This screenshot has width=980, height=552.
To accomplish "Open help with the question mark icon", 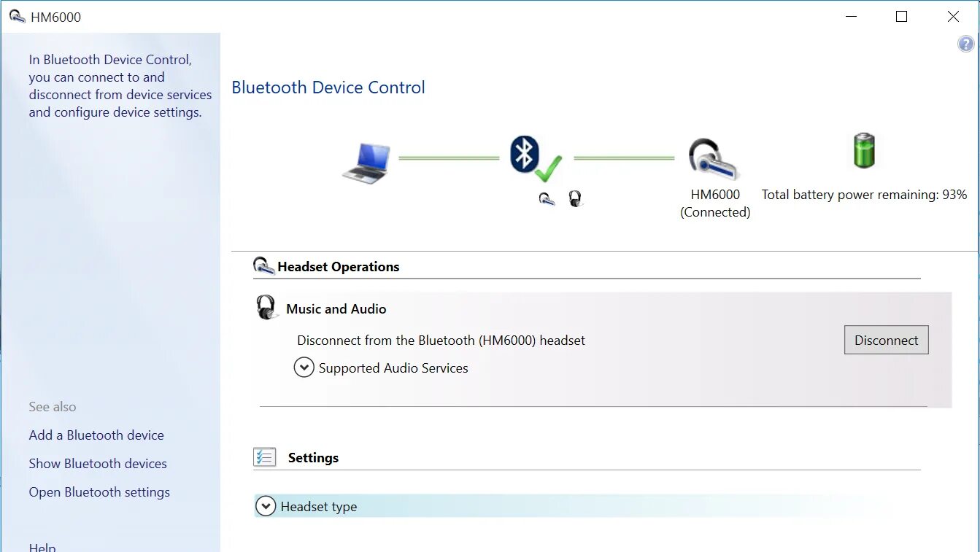I will click(x=965, y=44).
